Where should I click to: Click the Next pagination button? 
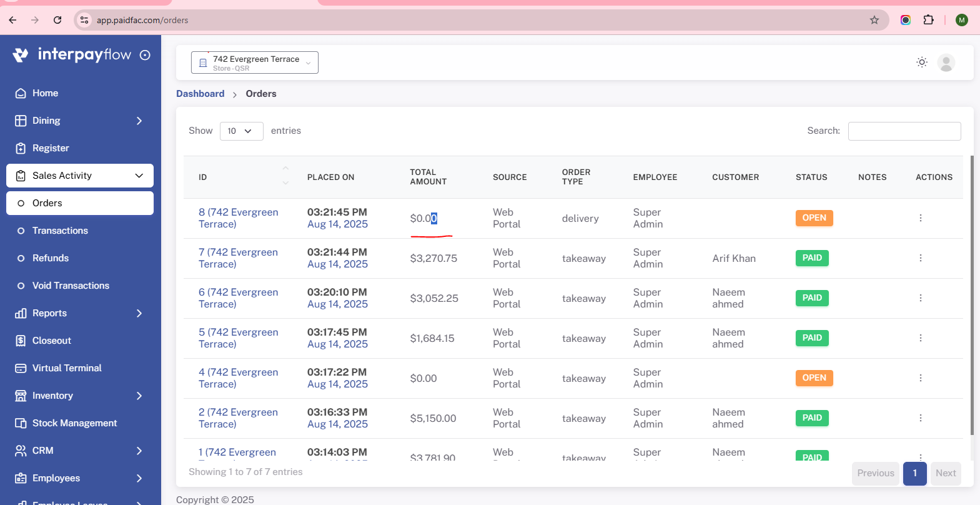946,473
